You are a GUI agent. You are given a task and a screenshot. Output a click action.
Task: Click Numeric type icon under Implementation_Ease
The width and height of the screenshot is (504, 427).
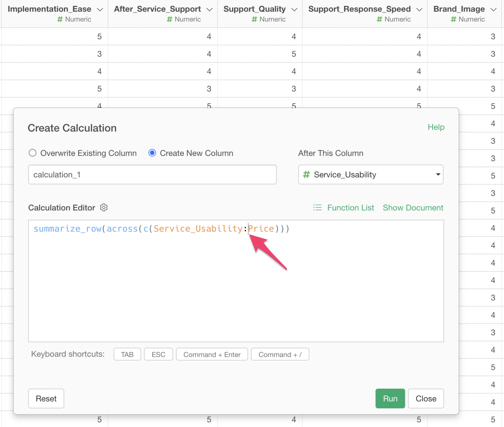click(x=60, y=19)
